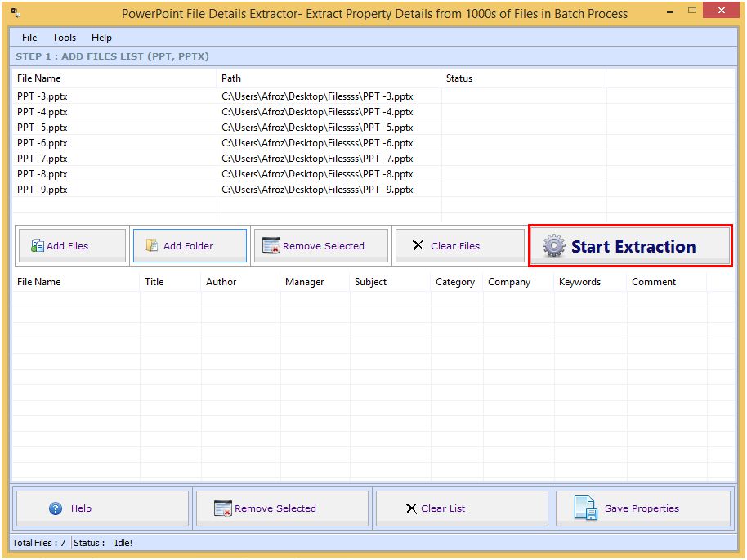Click the path ending in PPT -4.pptx
The width and height of the screenshot is (747, 560).
tap(317, 112)
